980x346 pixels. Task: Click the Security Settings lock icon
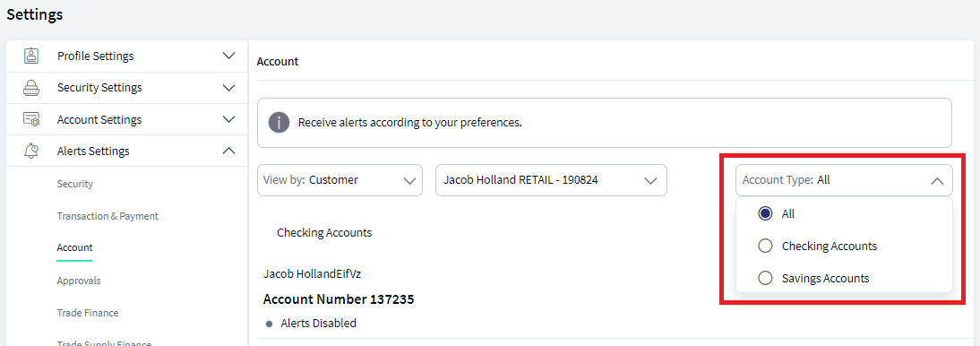click(30, 88)
